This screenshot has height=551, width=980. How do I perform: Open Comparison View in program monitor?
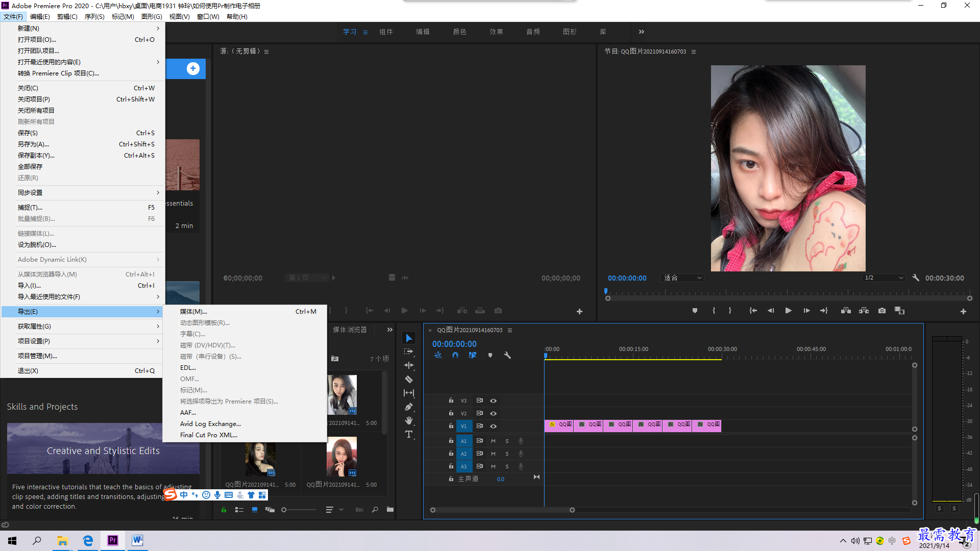coord(899,311)
